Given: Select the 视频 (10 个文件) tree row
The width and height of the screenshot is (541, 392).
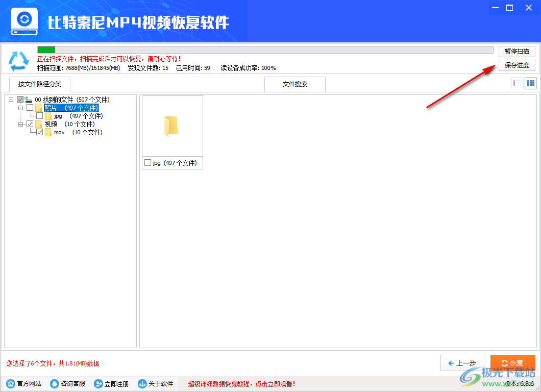Looking at the screenshot, I should tap(69, 124).
